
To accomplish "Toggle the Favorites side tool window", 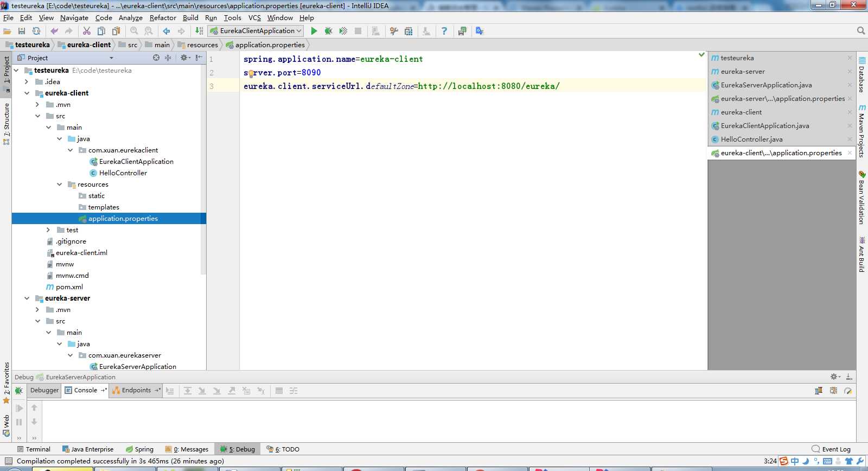I will click(7, 383).
